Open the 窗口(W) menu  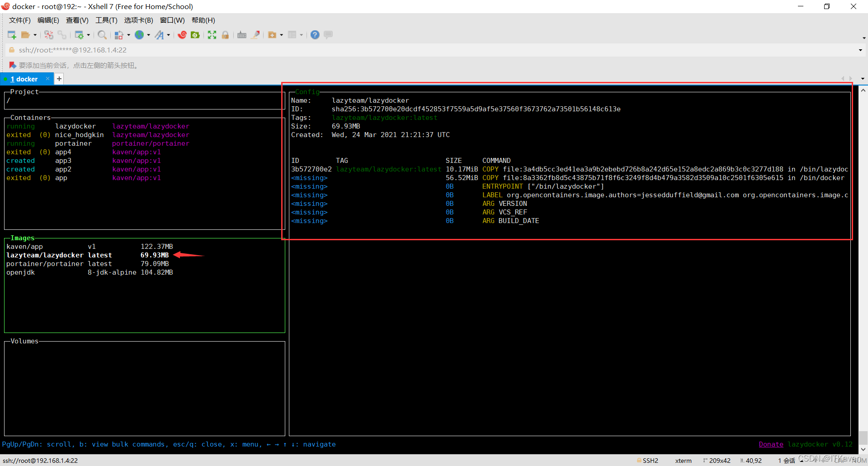172,20
